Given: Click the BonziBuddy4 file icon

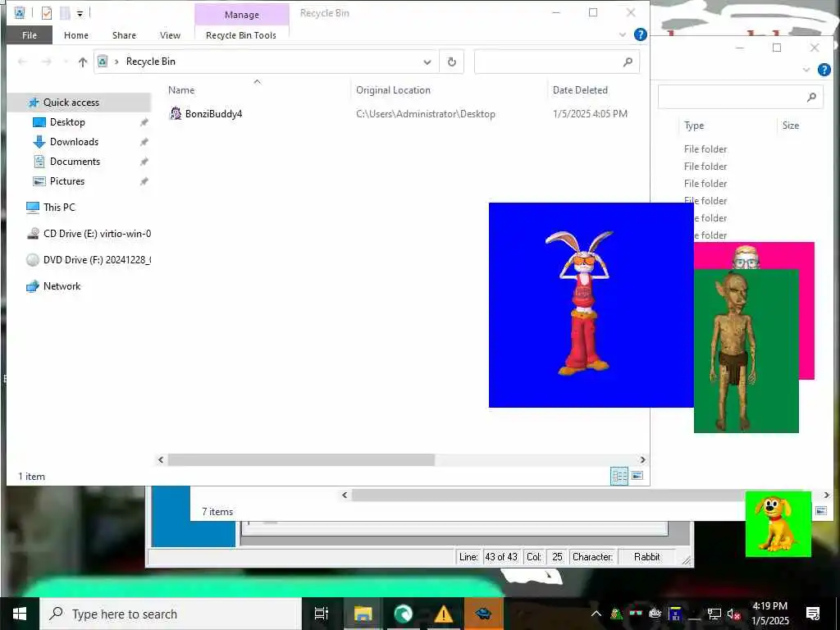Looking at the screenshot, I should [176, 113].
